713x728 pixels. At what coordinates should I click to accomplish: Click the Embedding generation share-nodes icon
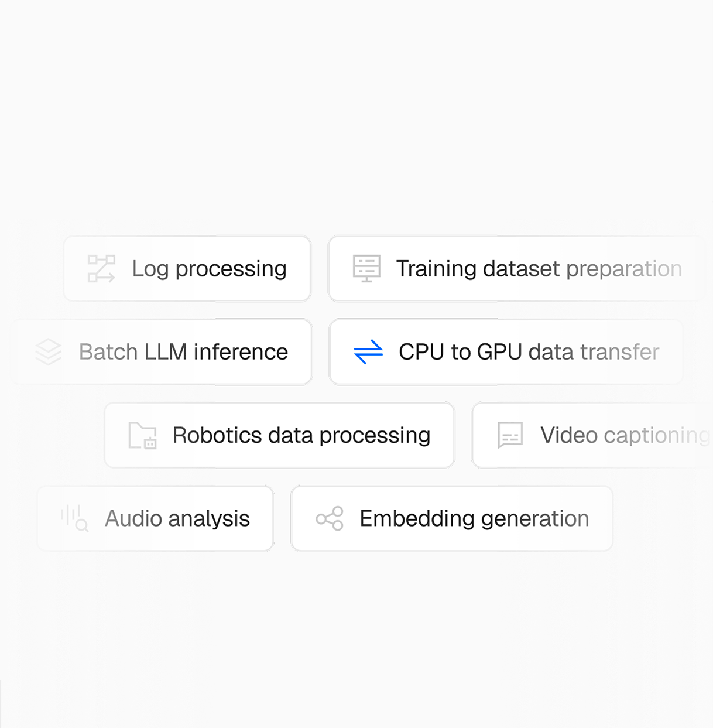click(330, 518)
